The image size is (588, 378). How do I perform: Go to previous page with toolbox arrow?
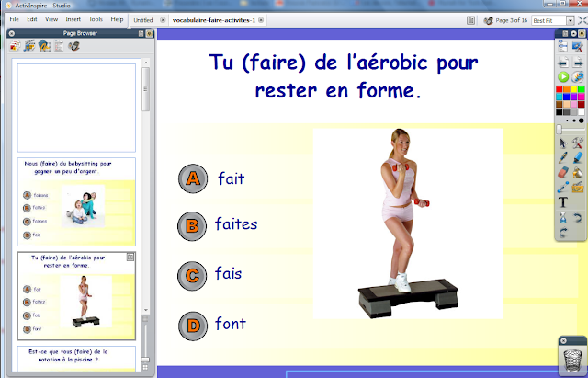tap(563, 62)
